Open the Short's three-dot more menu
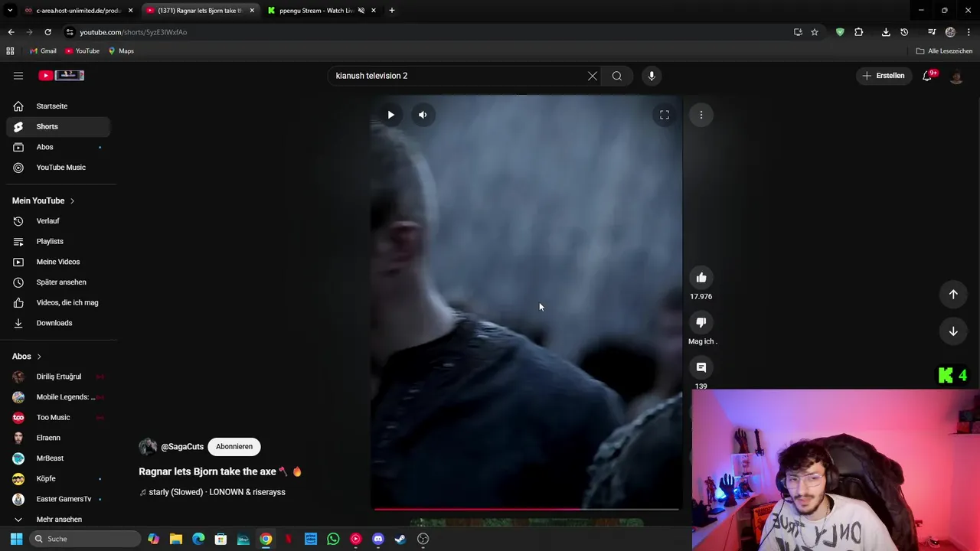980x551 pixels. (x=701, y=115)
